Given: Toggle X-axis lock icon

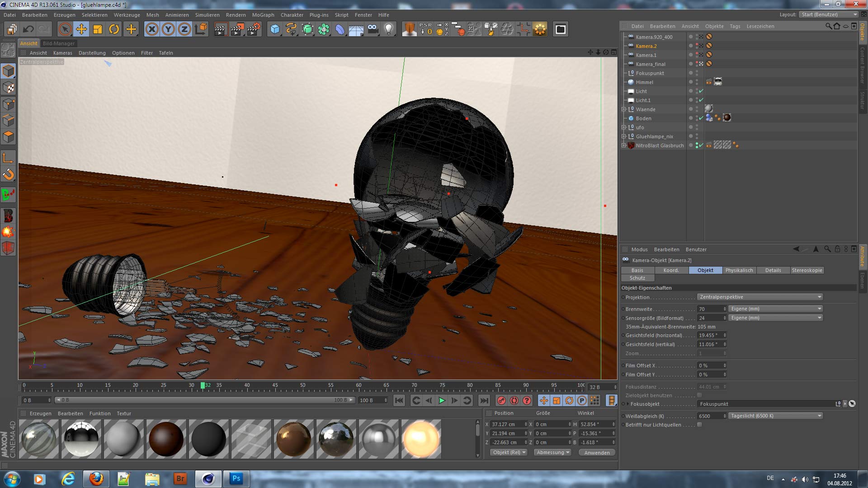Looking at the screenshot, I should pyautogui.click(x=152, y=29).
